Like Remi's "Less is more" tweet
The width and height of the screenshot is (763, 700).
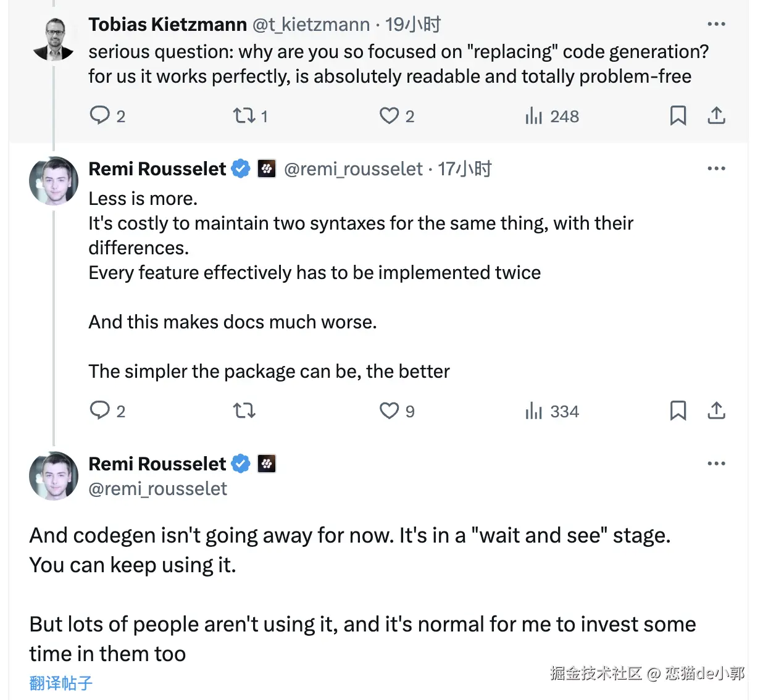(389, 410)
